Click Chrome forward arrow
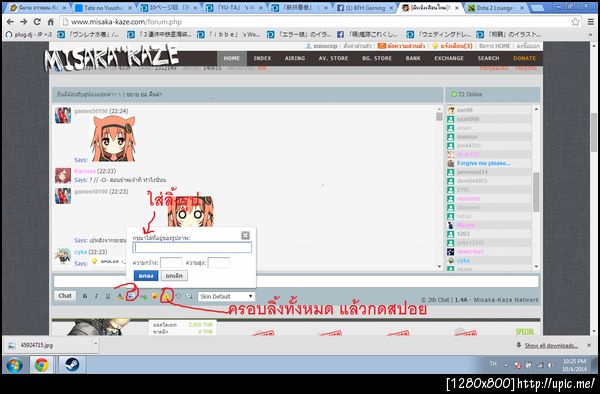The height and width of the screenshot is (394, 600). coord(24,22)
